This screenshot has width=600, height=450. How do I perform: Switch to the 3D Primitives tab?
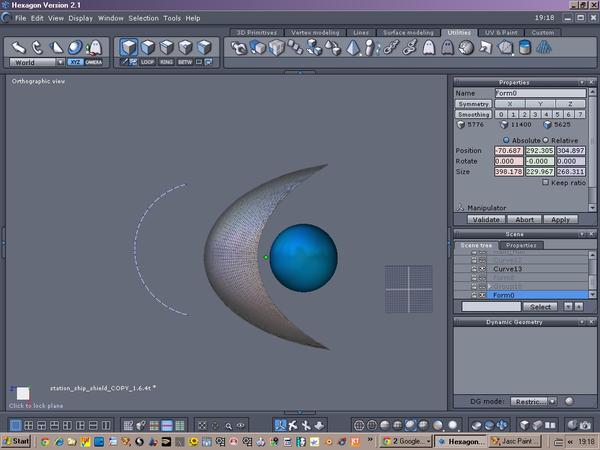point(256,33)
